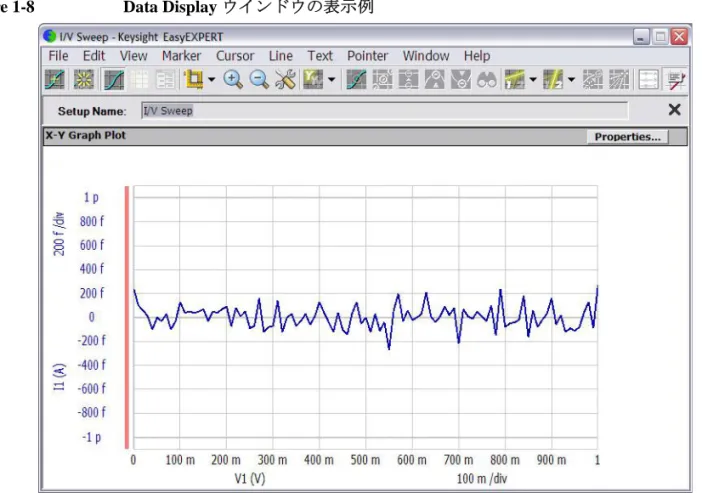
Task: Select the yellow crop region tool
Action: (193, 80)
